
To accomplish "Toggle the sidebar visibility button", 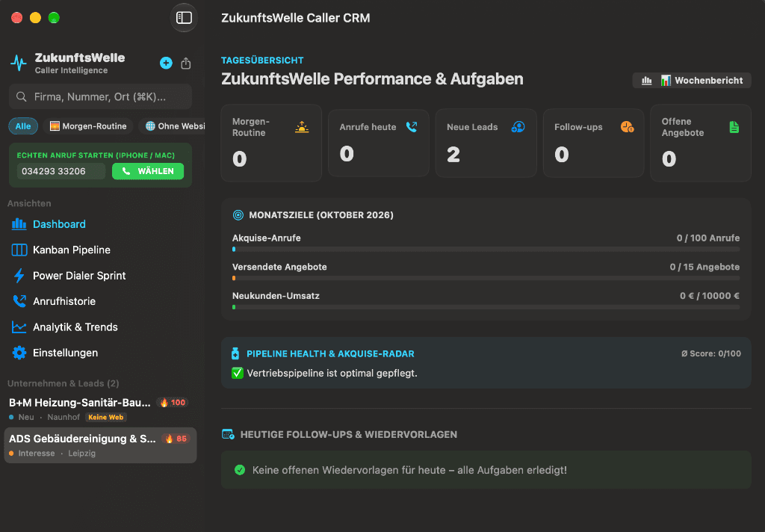I will (x=184, y=18).
